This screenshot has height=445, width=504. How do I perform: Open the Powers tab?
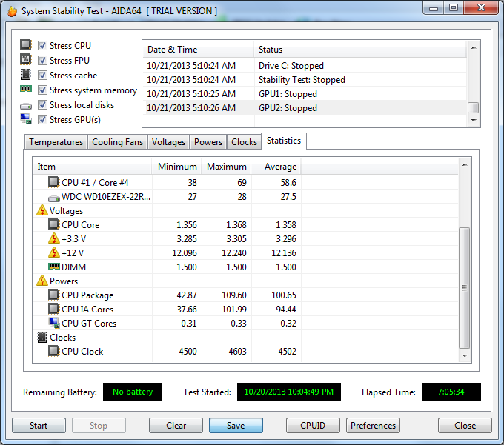208,142
